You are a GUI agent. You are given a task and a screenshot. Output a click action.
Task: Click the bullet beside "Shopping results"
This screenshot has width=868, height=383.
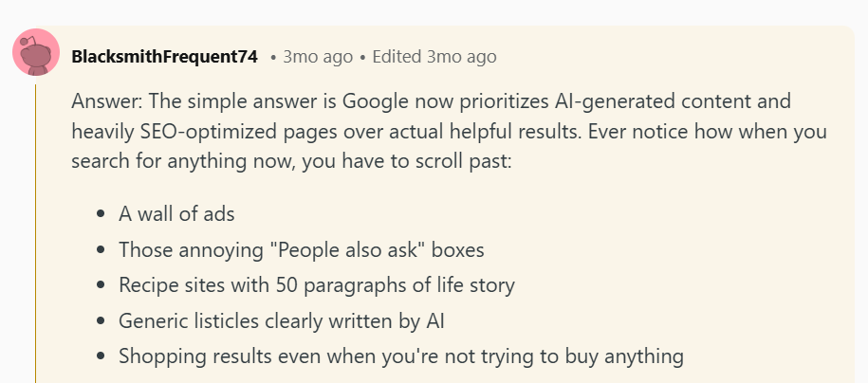point(101,356)
